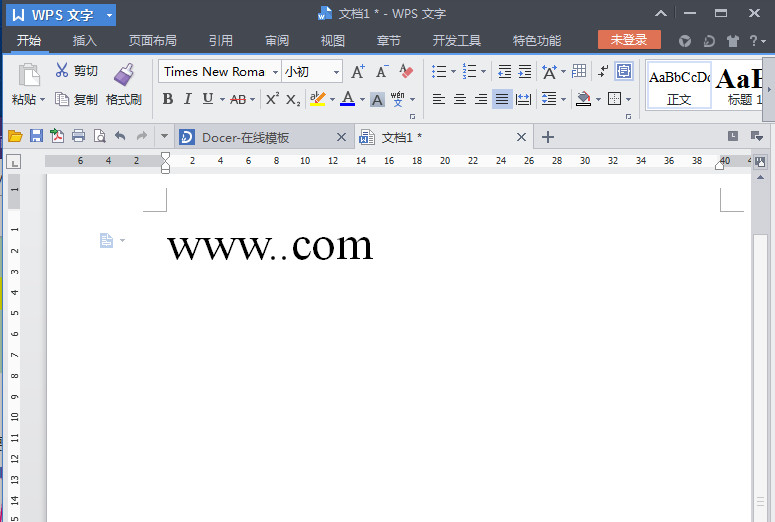
Task: Click the Format Painter brush icon
Action: coord(124,74)
